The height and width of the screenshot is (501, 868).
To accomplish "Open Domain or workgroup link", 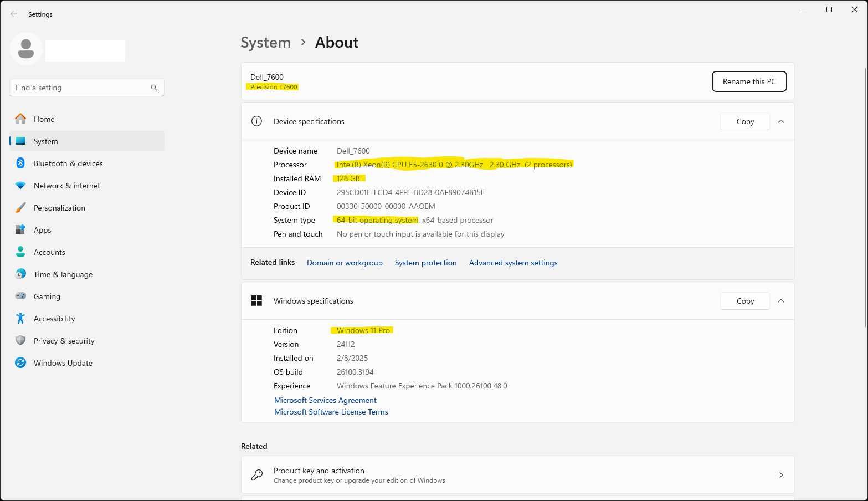I will coord(345,263).
